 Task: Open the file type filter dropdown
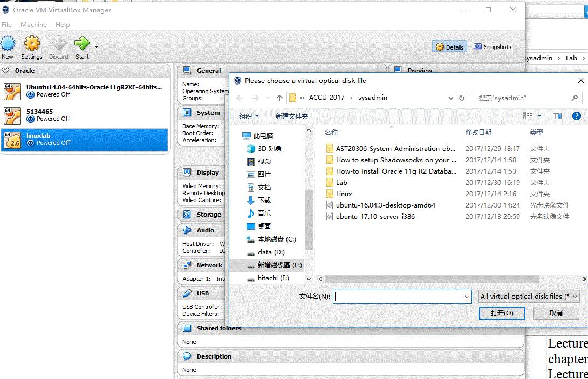pyautogui.click(x=529, y=297)
